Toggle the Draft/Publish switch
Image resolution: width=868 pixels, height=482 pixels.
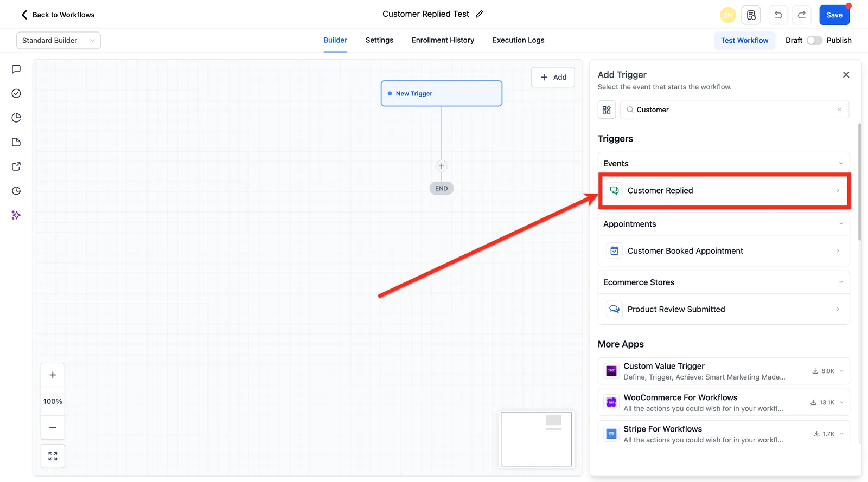click(814, 40)
